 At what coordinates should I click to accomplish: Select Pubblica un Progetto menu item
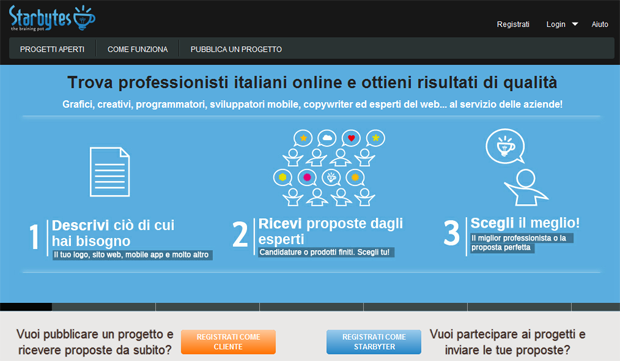pyautogui.click(x=236, y=49)
